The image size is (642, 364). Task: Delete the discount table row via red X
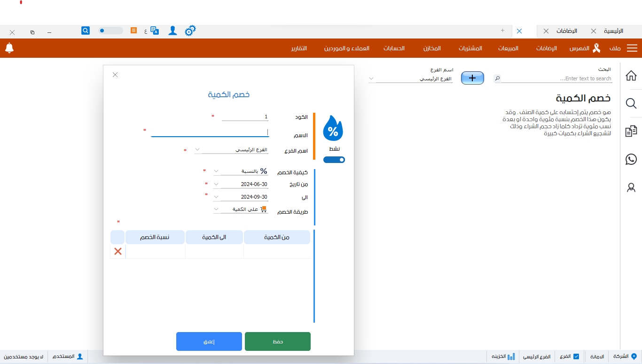click(x=117, y=251)
